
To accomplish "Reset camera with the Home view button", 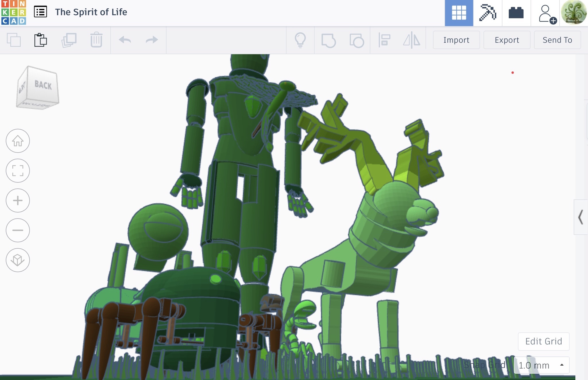I will pos(18,141).
